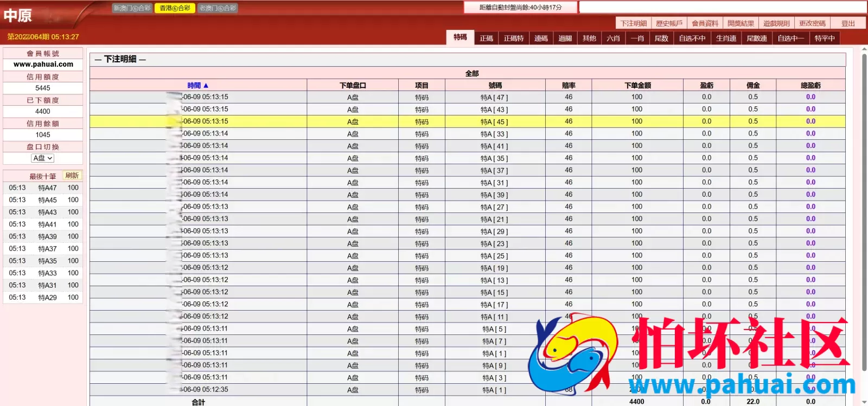868x406 pixels.
Task: Click the 信用餘額 value 1045
Action: point(43,134)
